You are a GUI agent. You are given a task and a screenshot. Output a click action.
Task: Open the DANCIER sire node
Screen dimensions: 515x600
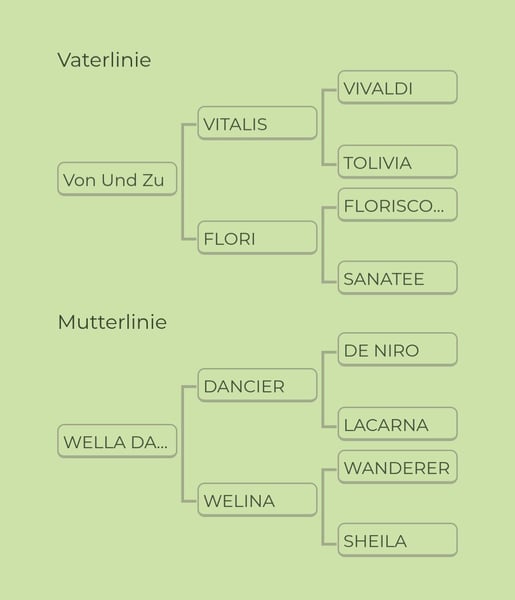point(258,385)
